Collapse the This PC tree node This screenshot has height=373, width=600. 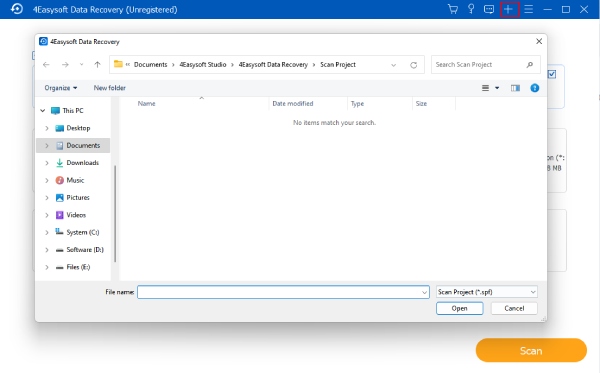(x=42, y=111)
